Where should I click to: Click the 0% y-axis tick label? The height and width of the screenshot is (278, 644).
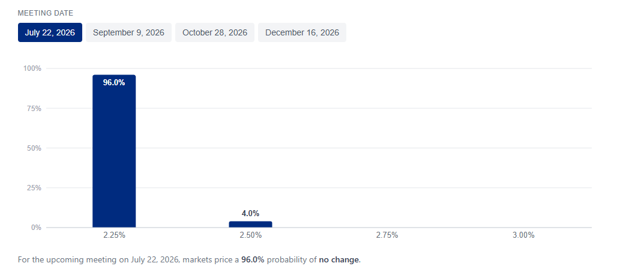coord(36,228)
